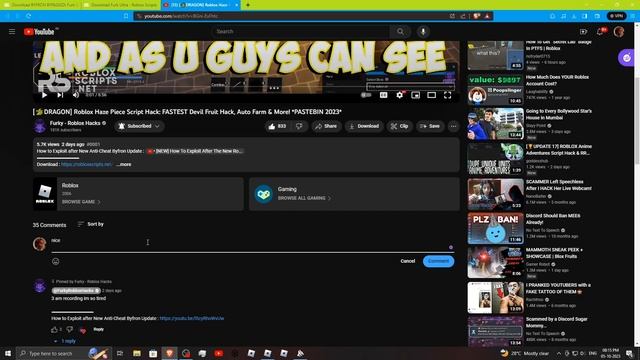The image size is (640, 360).
Task: Open 'Discord Should Ban MEE6 Already' thumbnail
Action: click(x=495, y=228)
